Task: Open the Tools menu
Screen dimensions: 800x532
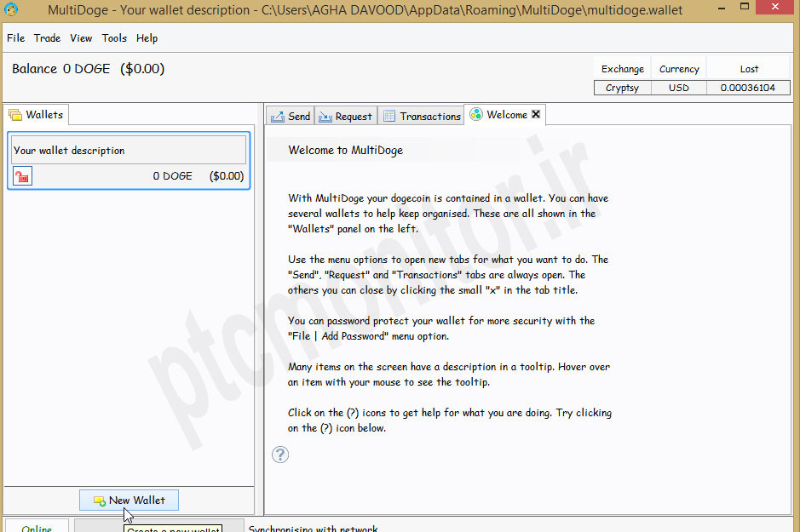Action: [114, 38]
